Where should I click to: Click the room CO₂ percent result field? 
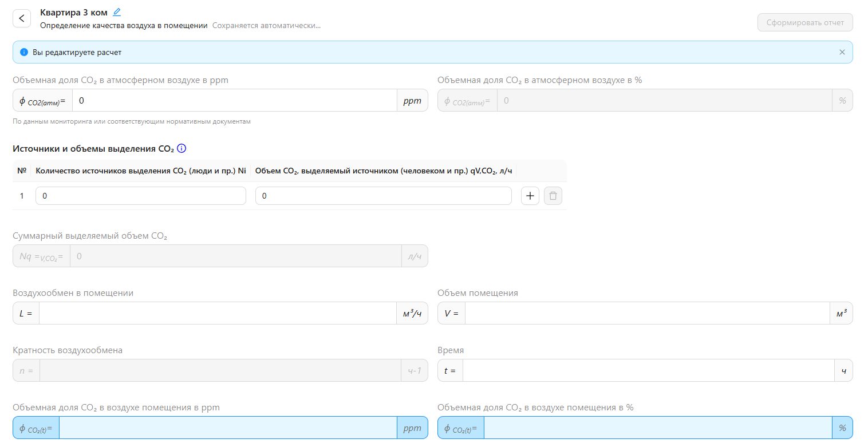point(657,428)
